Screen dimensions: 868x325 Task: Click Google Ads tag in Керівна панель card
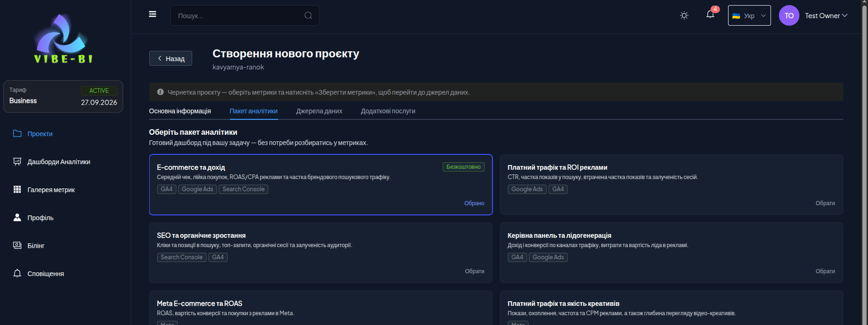548,257
